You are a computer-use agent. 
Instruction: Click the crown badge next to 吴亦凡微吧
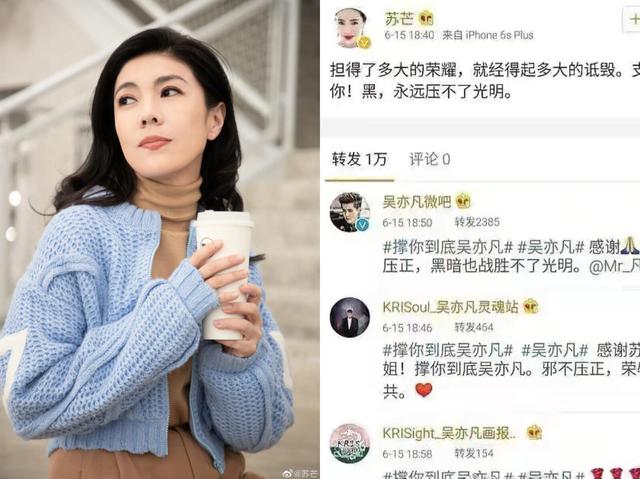pos(463,202)
